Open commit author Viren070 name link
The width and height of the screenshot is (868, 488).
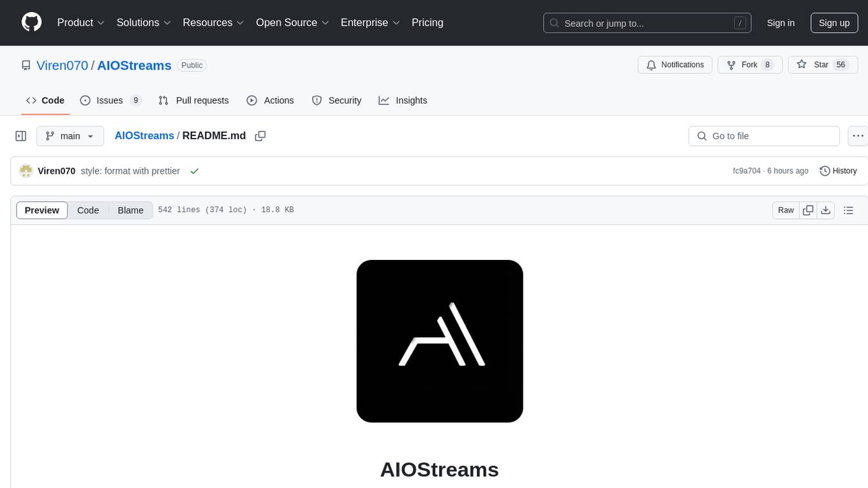[57, 171]
